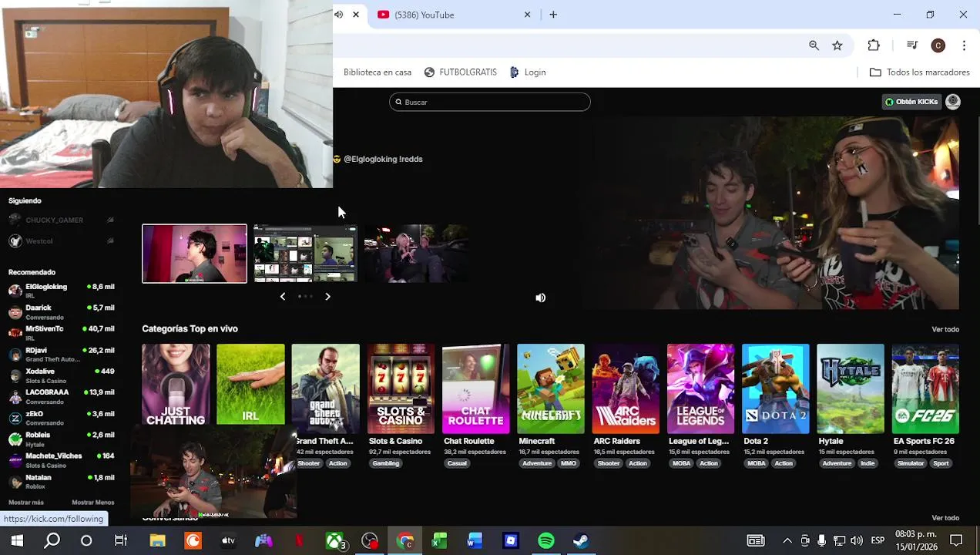This screenshot has height=555, width=980.
Task: Open Westcol followed channel
Action: point(62,241)
